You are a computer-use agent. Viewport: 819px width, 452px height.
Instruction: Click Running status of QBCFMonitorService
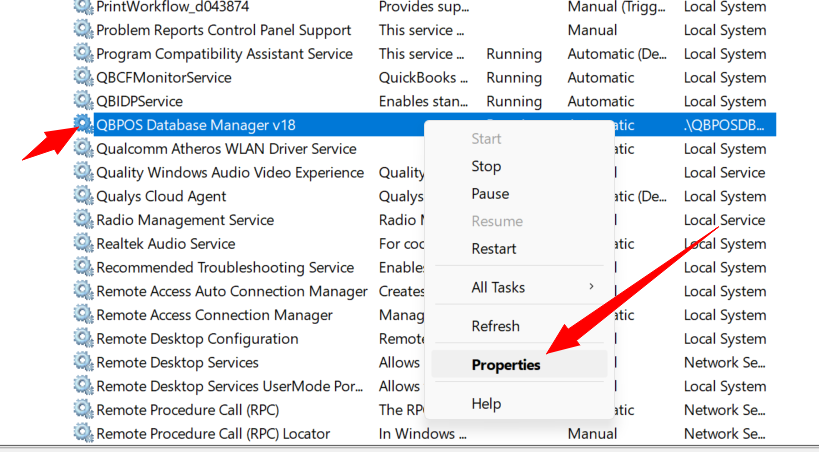(514, 78)
